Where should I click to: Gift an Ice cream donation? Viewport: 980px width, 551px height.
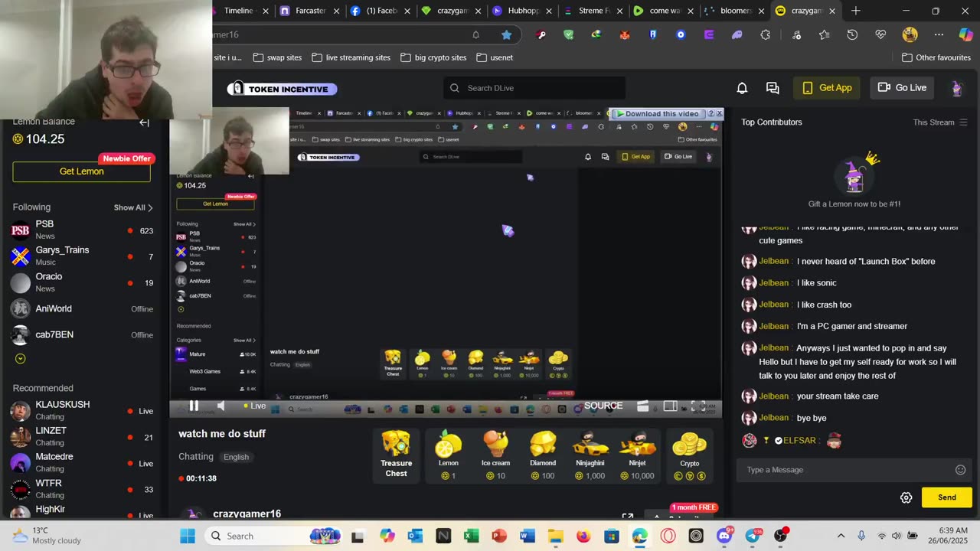point(495,455)
